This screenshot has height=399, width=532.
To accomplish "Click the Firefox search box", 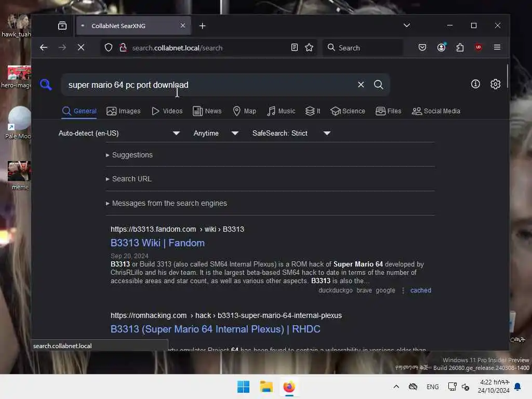I will [364, 47].
